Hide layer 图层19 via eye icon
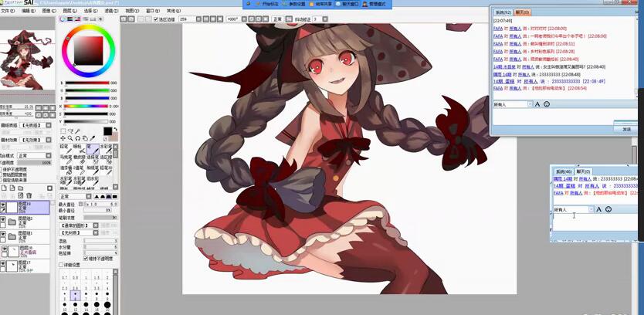644x315 pixels. 3,205
